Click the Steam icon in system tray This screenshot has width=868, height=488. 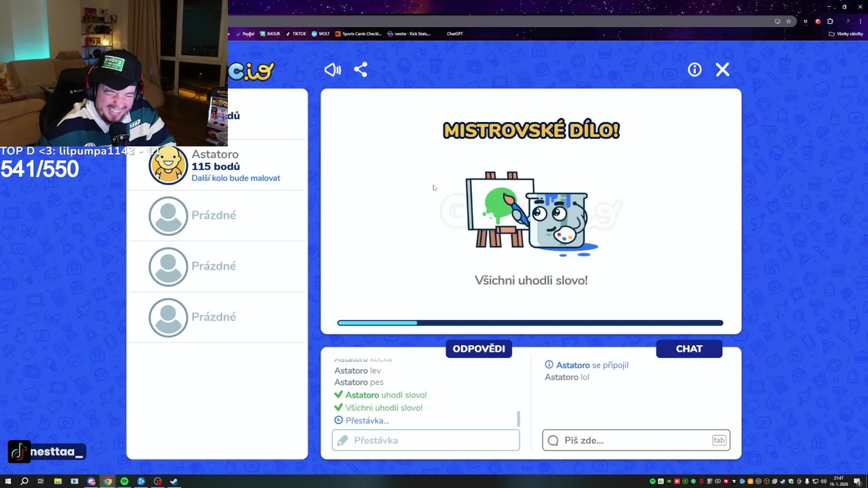click(783, 481)
